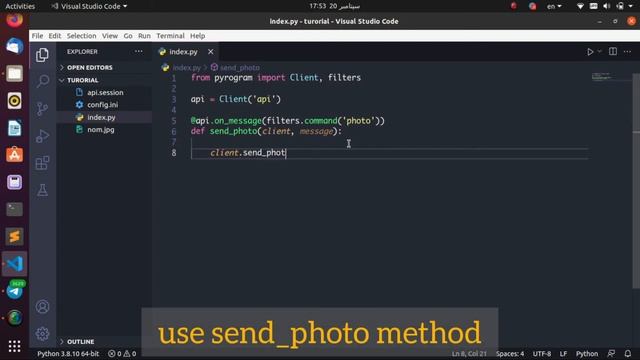This screenshot has height=360, width=640.
Task: Open notifications bell in status bar
Action: [x=628, y=353]
